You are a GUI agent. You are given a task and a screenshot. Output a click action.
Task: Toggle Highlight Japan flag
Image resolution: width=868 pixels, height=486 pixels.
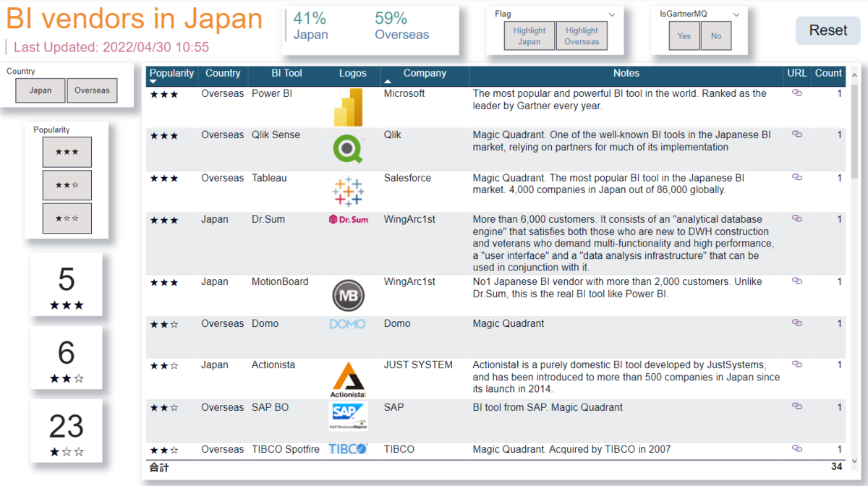pyautogui.click(x=529, y=36)
